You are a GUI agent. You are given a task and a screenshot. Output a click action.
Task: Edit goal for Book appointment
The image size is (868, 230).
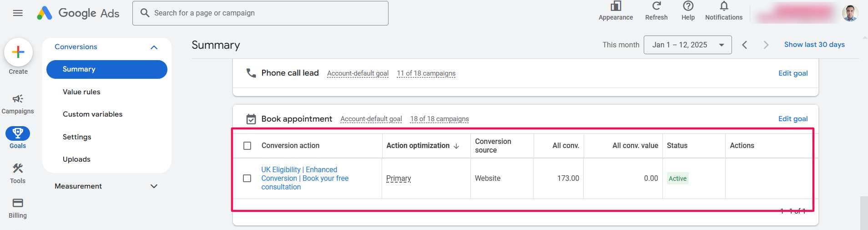click(793, 118)
